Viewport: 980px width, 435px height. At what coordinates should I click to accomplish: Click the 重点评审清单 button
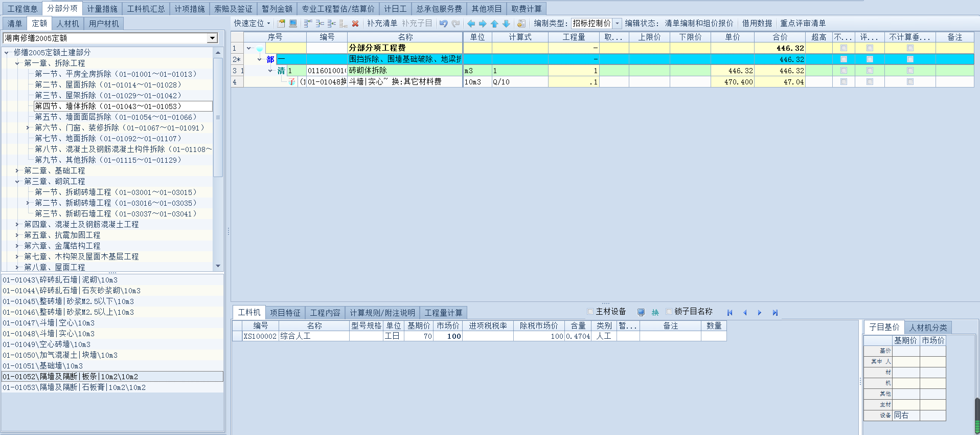(x=803, y=24)
